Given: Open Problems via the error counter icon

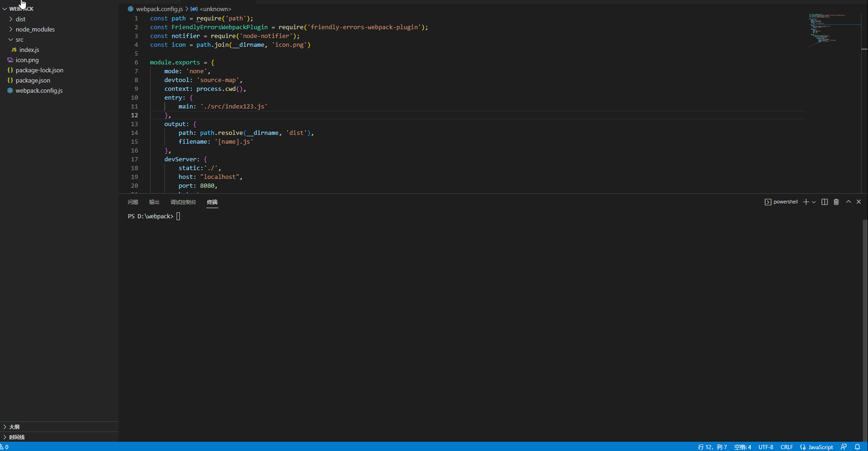Looking at the screenshot, I should pyautogui.click(x=6, y=447).
